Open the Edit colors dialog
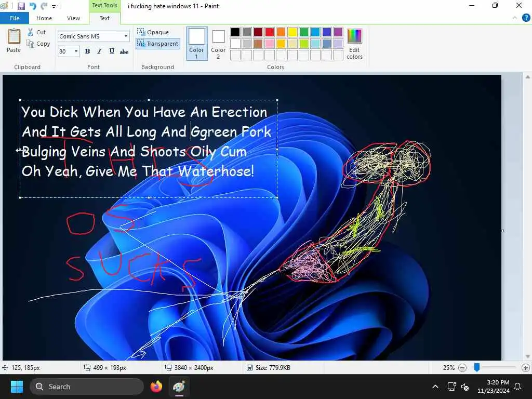The image size is (532, 399). (354, 44)
